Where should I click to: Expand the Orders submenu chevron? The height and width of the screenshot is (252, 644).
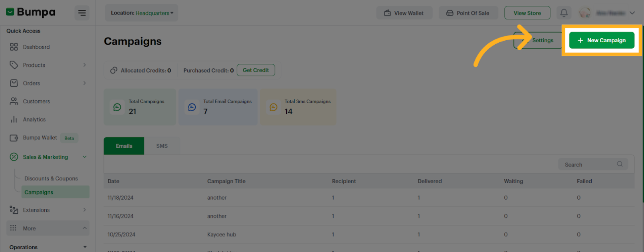point(85,83)
